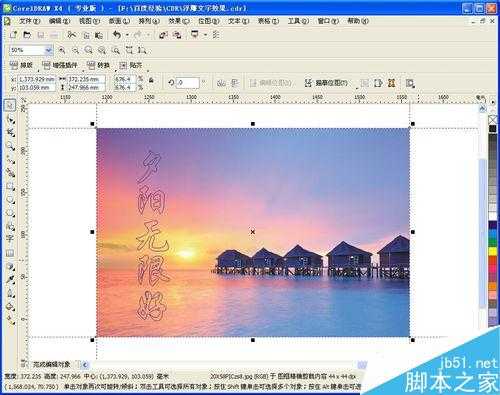
Task: Click the center X marker of the bitmap
Action: click(x=253, y=231)
